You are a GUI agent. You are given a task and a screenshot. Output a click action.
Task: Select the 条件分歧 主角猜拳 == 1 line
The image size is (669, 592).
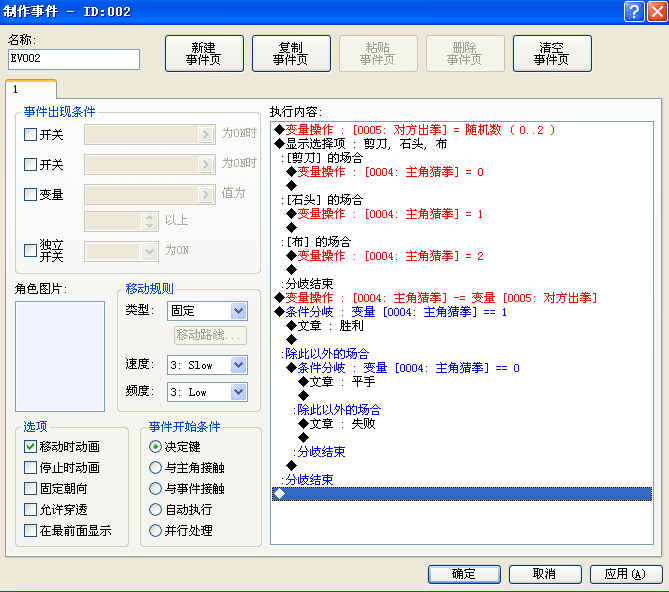[462, 312]
